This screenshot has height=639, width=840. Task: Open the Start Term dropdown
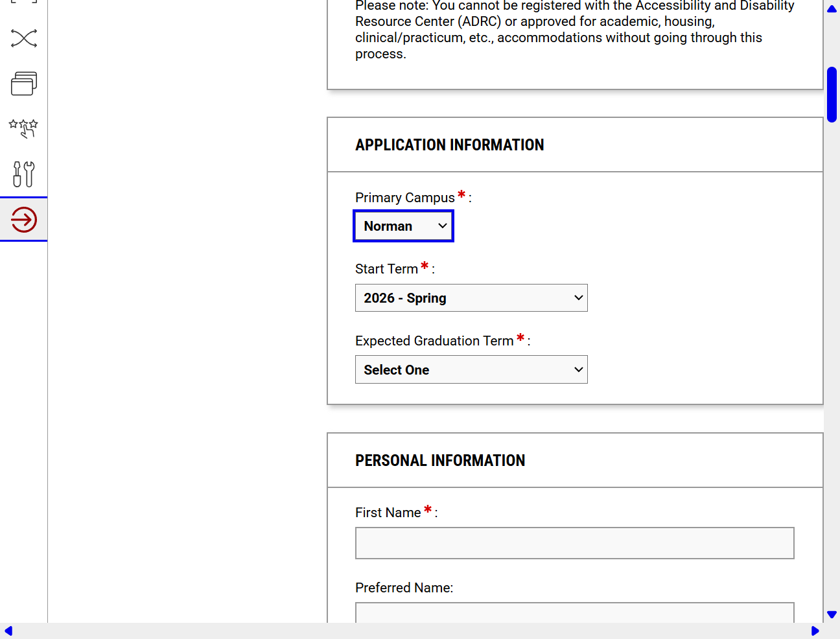[471, 298]
